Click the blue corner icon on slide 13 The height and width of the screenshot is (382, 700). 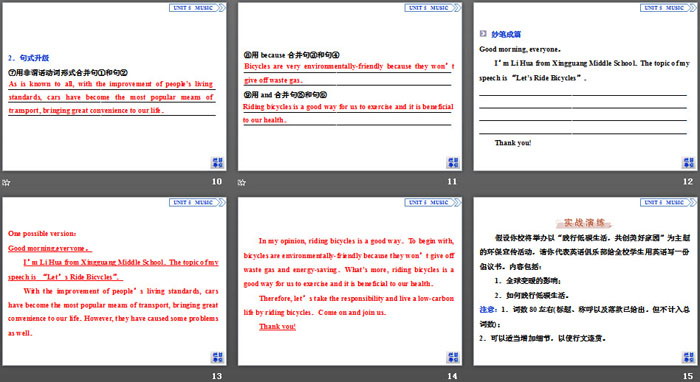click(x=217, y=357)
